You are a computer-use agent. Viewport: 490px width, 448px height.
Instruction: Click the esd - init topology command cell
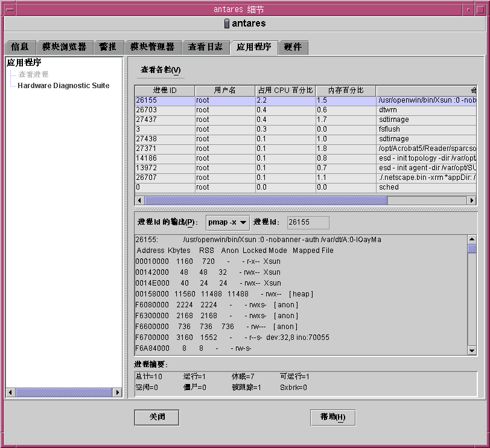click(x=427, y=159)
